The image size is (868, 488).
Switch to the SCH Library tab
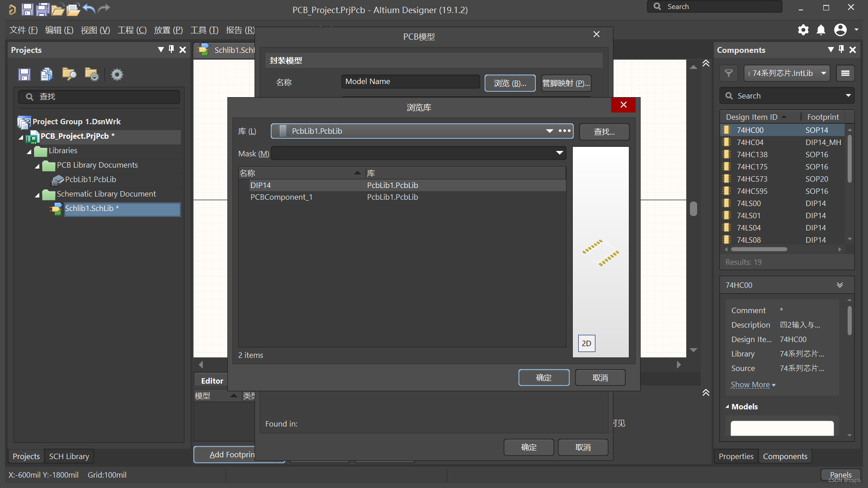(x=69, y=456)
